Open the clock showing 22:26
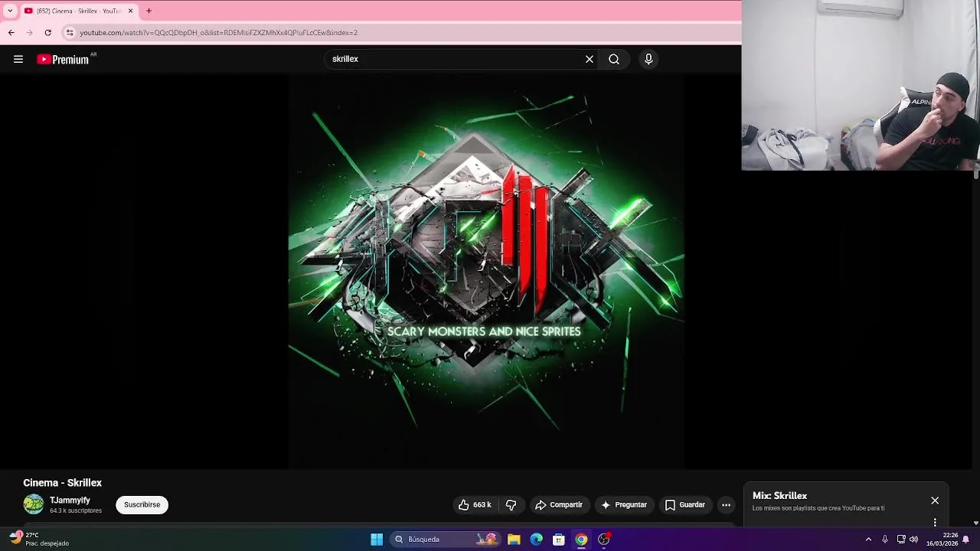 point(942,540)
